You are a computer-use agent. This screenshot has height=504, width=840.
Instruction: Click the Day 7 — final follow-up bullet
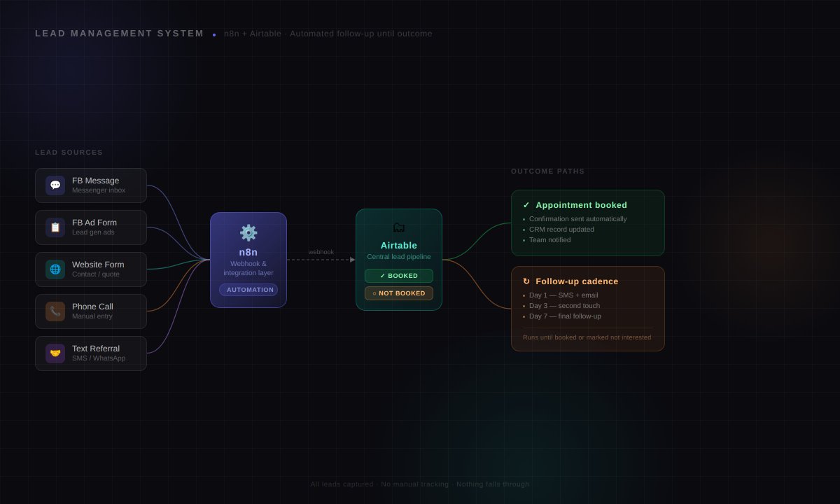tap(565, 316)
